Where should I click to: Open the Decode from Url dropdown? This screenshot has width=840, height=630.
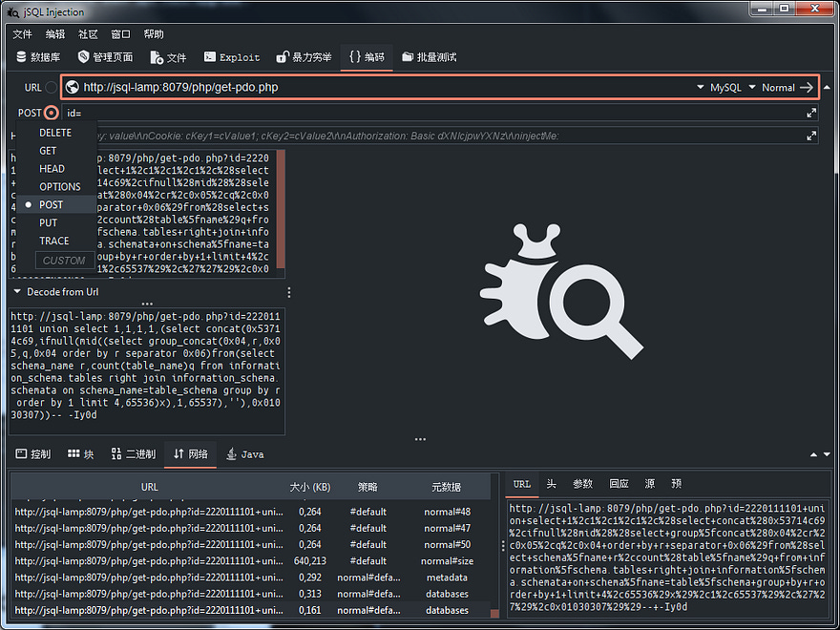[x=55, y=292]
